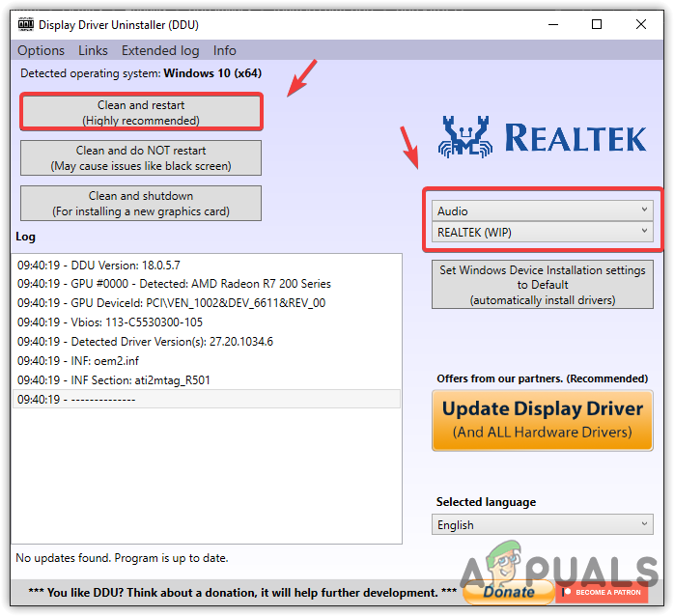Click the Detected operating system Windows 10 text
The image size is (674, 616).
click(141, 73)
